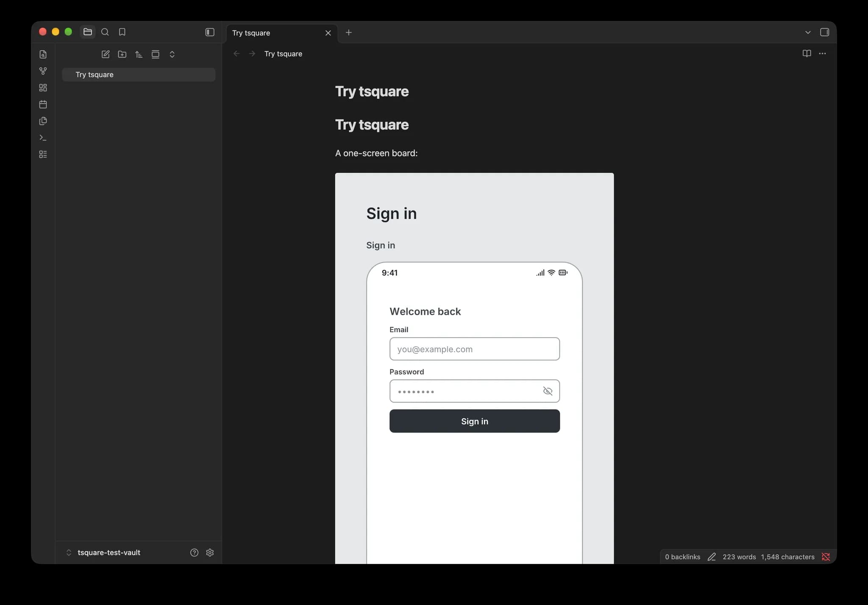Click auto-reveal current file icon
The width and height of the screenshot is (868, 605).
[156, 54]
